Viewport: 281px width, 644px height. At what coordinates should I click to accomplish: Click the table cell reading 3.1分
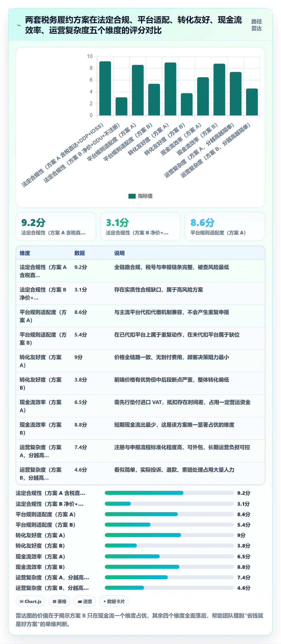point(81,290)
